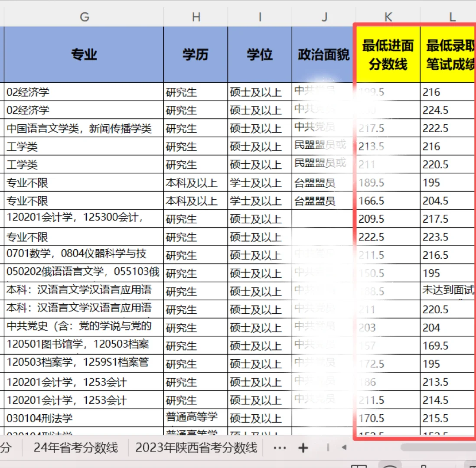Add a new sheet with the plus icon
The image size is (476, 468).
pyautogui.click(x=303, y=448)
